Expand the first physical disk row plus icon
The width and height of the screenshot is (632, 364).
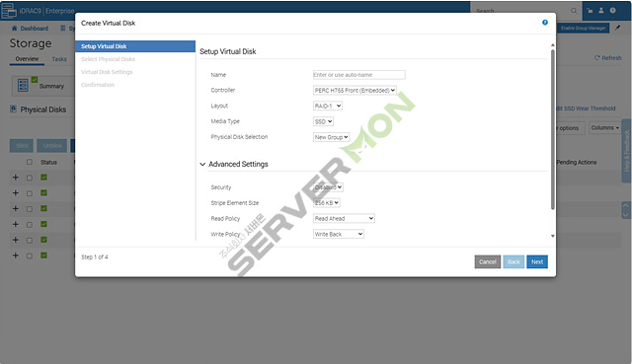(x=16, y=178)
